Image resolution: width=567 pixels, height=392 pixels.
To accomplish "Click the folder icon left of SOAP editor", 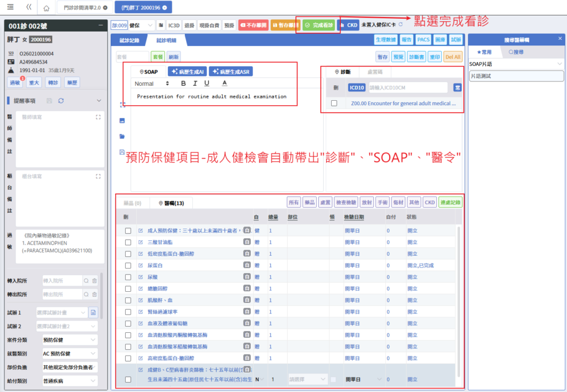I will point(122,136).
